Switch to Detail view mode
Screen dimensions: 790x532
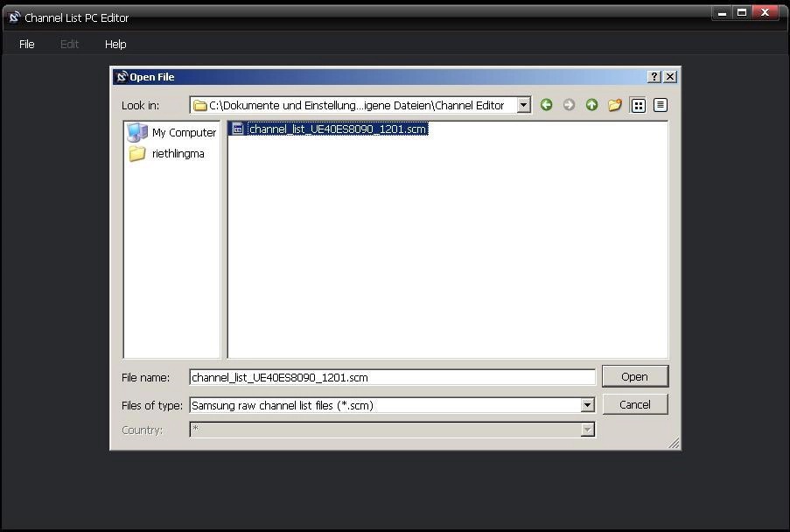(660, 105)
